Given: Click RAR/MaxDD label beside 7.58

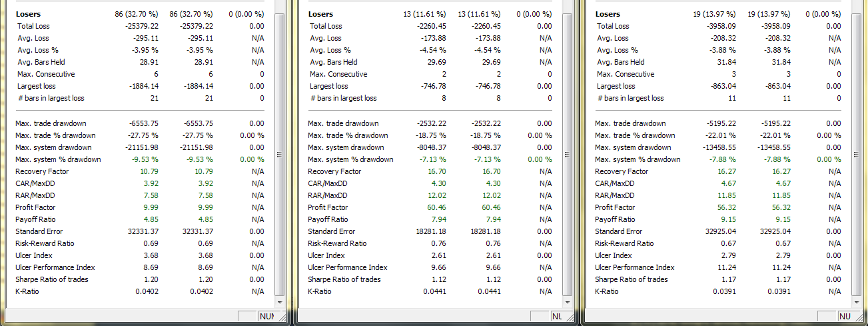Looking at the screenshot, I should click(x=35, y=195).
